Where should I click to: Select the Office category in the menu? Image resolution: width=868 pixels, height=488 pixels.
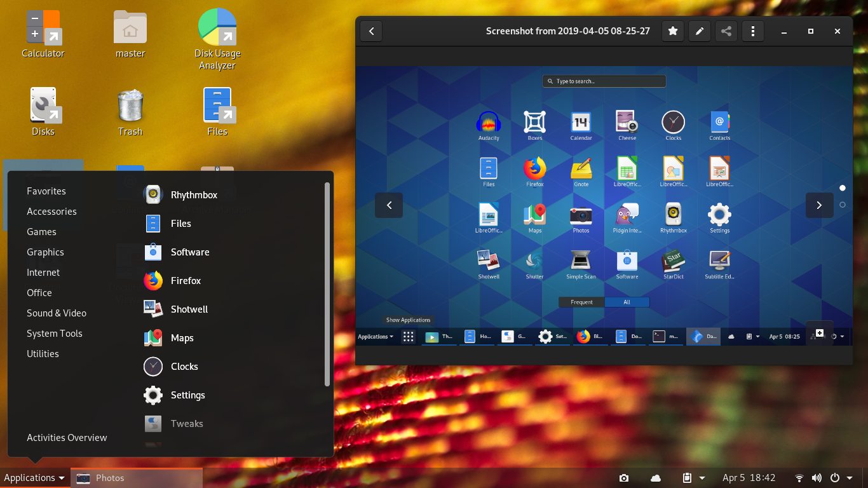(x=39, y=292)
